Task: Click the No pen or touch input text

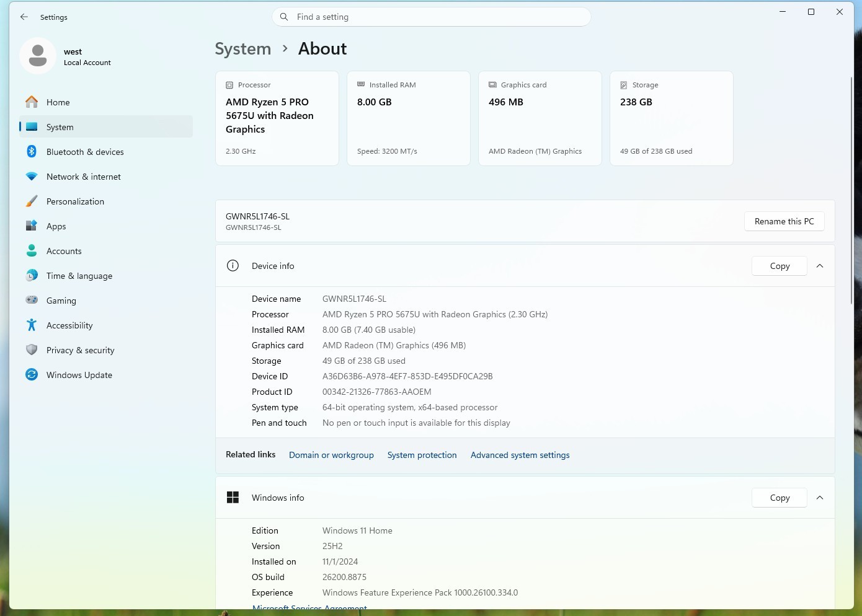Action: point(416,423)
